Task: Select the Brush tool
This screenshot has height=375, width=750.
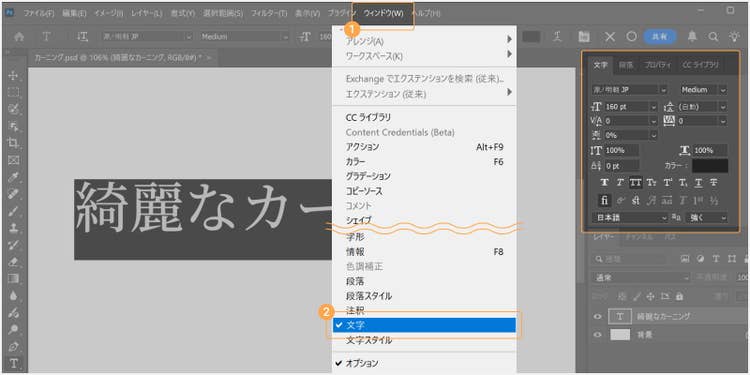Action: click(13, 211)
